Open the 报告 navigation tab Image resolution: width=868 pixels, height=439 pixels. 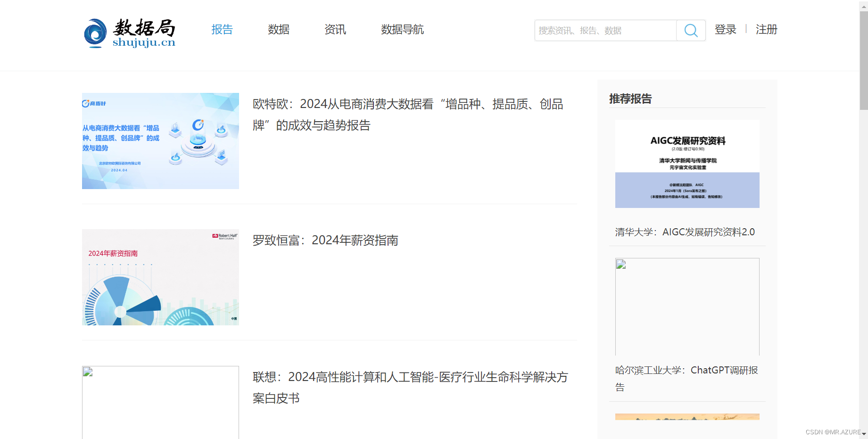pos(222,30)
